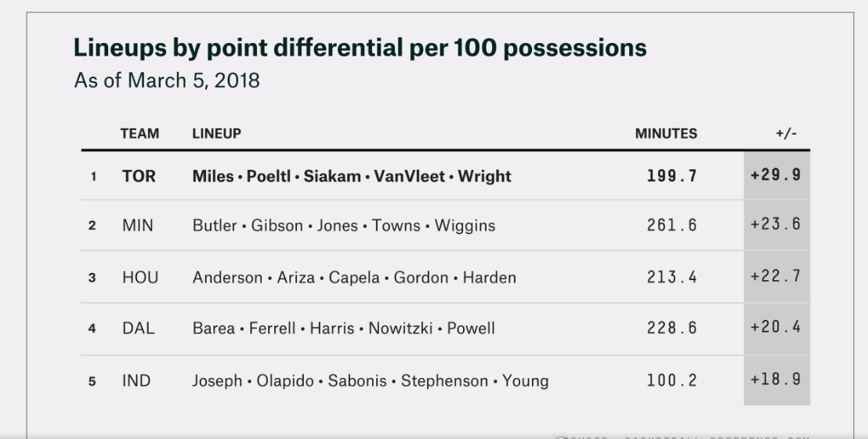
Task: Click the DAL team label
Action: click(138, 329)
